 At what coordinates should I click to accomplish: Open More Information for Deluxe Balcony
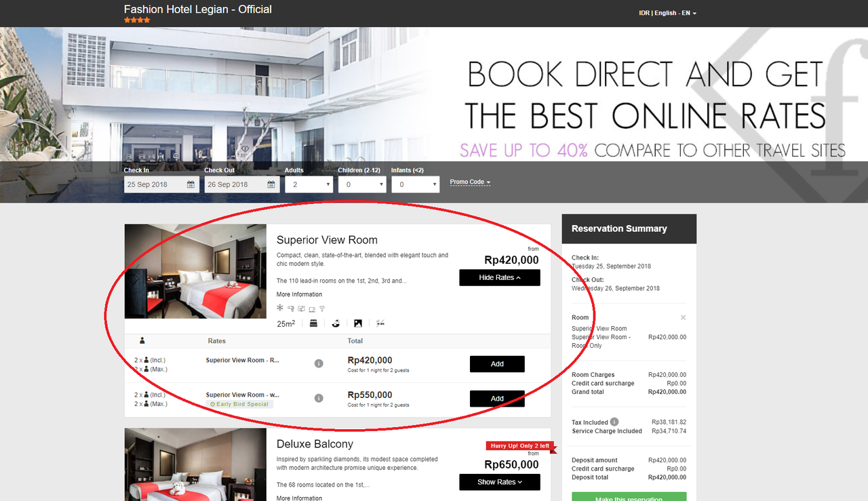point(299,498)
